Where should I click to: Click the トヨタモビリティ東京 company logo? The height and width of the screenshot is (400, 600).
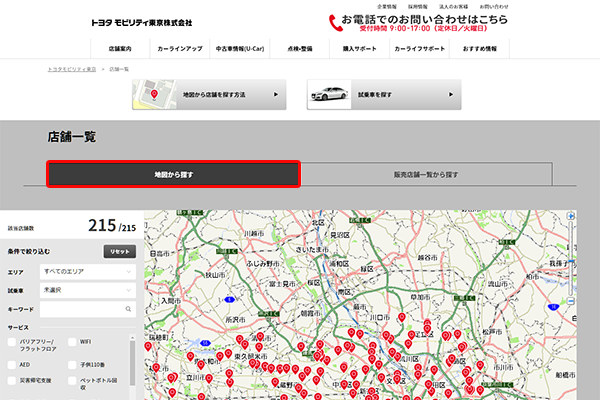click(x=142, y=23)
